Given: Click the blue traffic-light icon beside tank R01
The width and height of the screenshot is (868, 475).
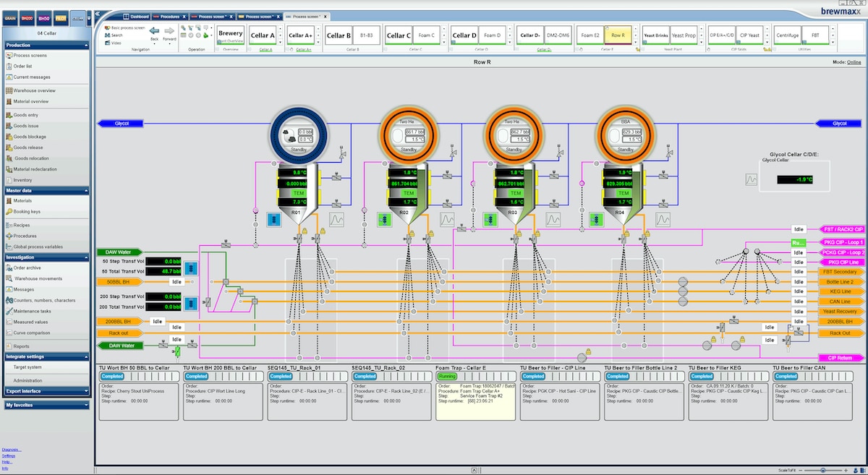Looking at the screenshot, I should 276,219.
